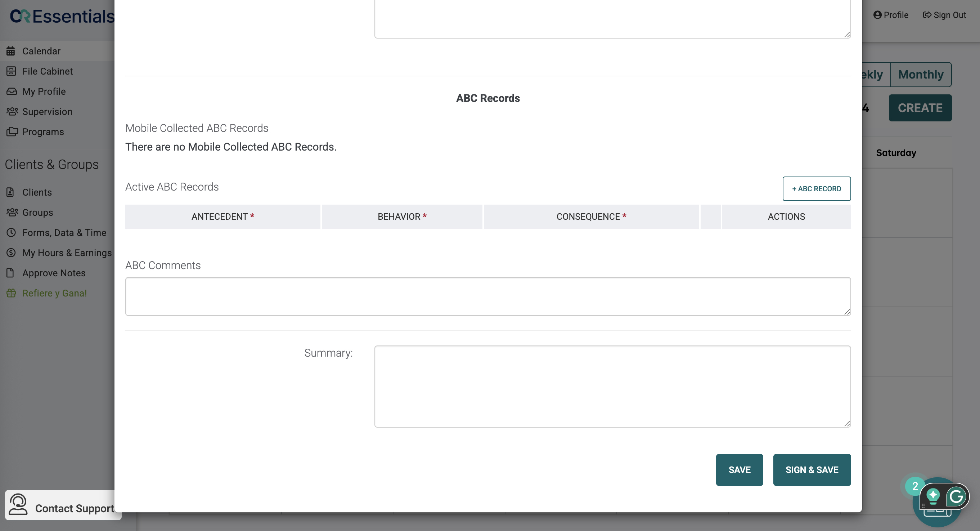Click the Supervision people icon
The width and height of the screenshot is (980, 531).
pyautogui.click(x=12, y=112)
